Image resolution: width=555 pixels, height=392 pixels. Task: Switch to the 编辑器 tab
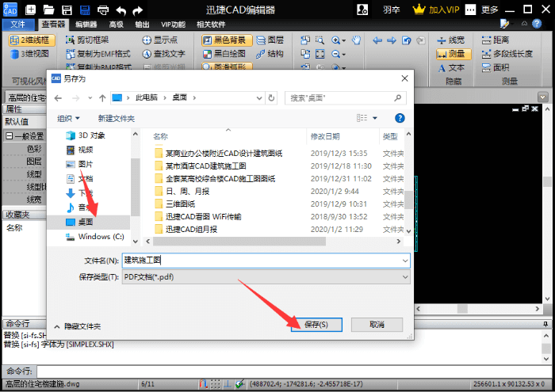coord(86,25)
